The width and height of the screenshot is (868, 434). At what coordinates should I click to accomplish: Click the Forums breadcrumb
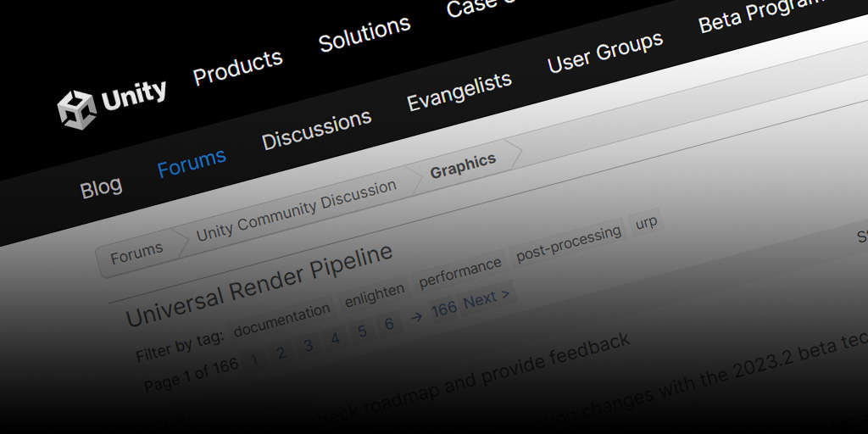pyautogui.click(x=136, y=253)
